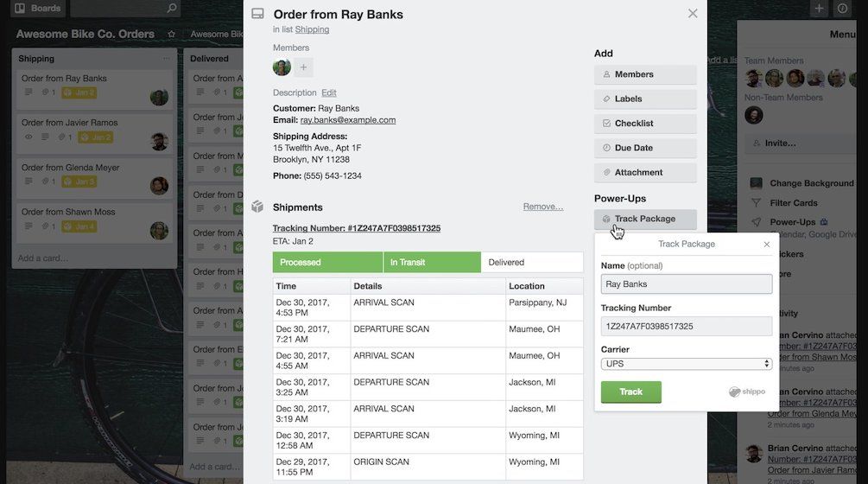Screen dimensions: 868x484
Task: Select Change Background in the menu
Action: pyautogui.click(x=810, y=183)
